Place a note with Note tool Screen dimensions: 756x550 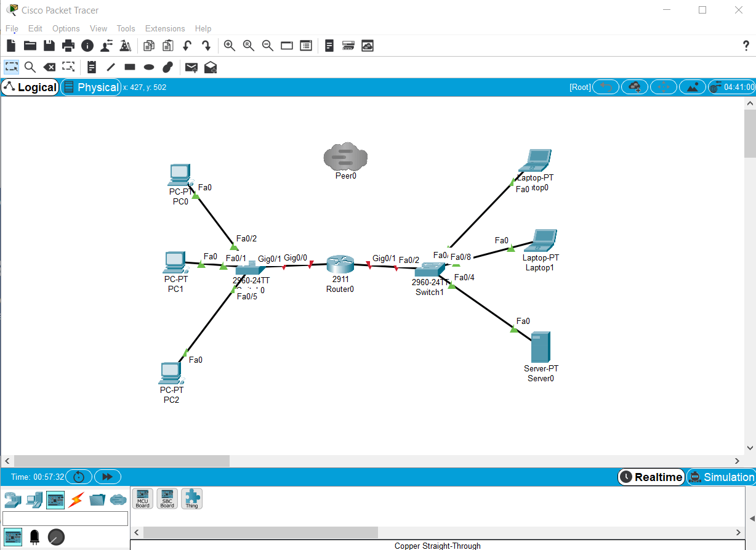click(92, 67)
